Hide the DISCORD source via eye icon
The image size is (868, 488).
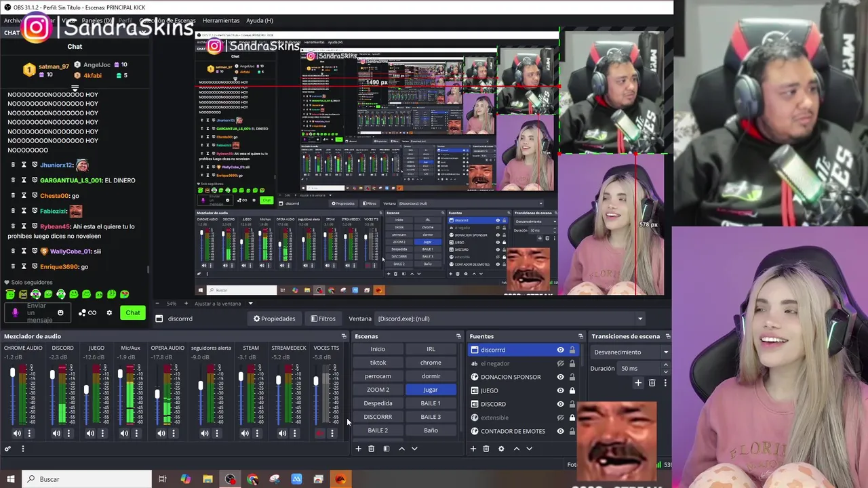[x=560, y=404]
